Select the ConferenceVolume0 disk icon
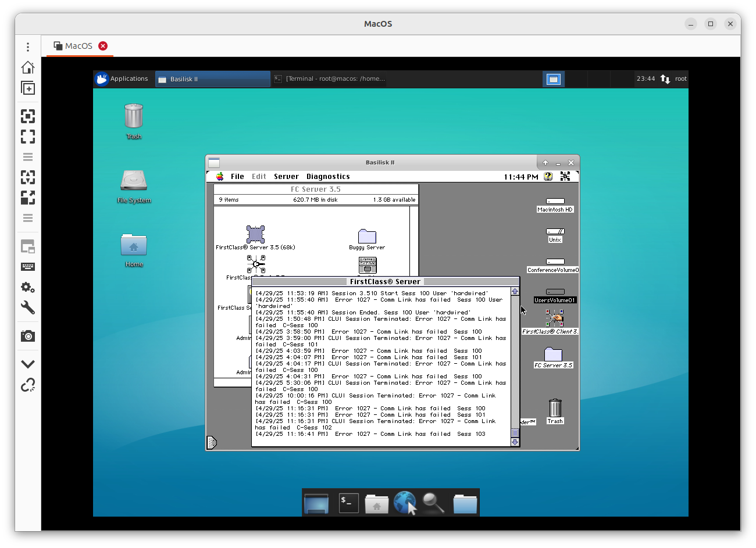The height and width of the screenshot is (548, 756). click(x=555, y=262)
